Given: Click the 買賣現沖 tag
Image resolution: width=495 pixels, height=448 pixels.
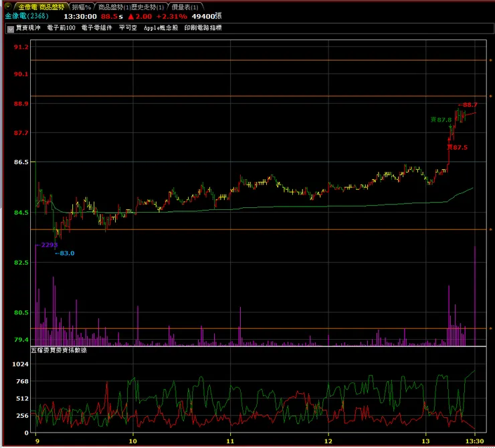Looking at the screenshot, I should [28, 28].
